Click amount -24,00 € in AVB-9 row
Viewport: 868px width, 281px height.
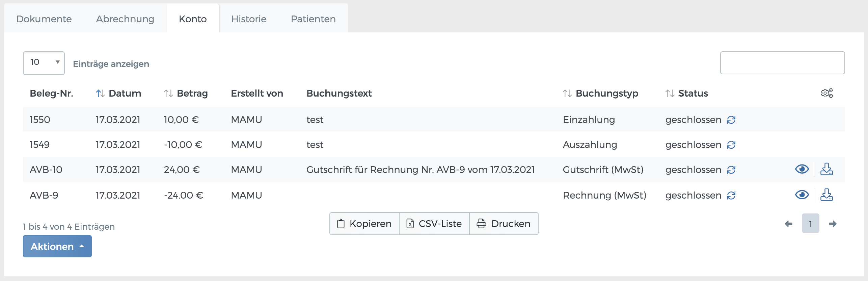(183, 195)
